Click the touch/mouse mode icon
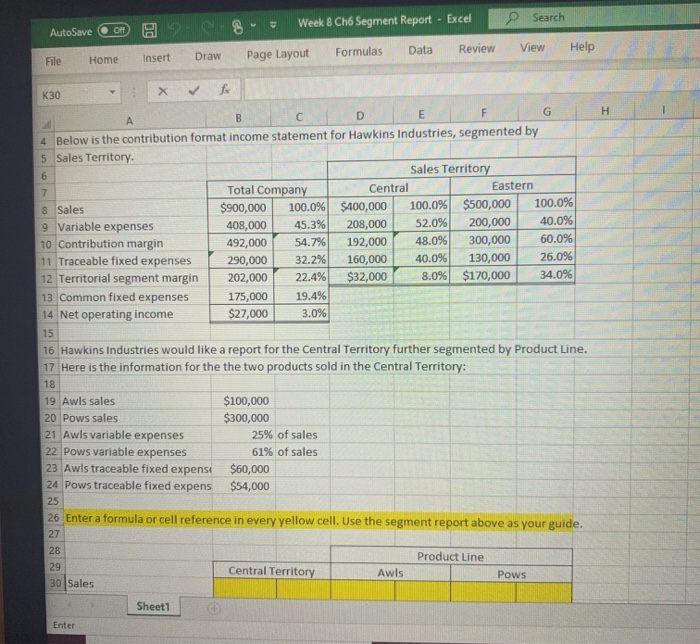The height and width of the screenshot is (644, 700). coord(238,27)
